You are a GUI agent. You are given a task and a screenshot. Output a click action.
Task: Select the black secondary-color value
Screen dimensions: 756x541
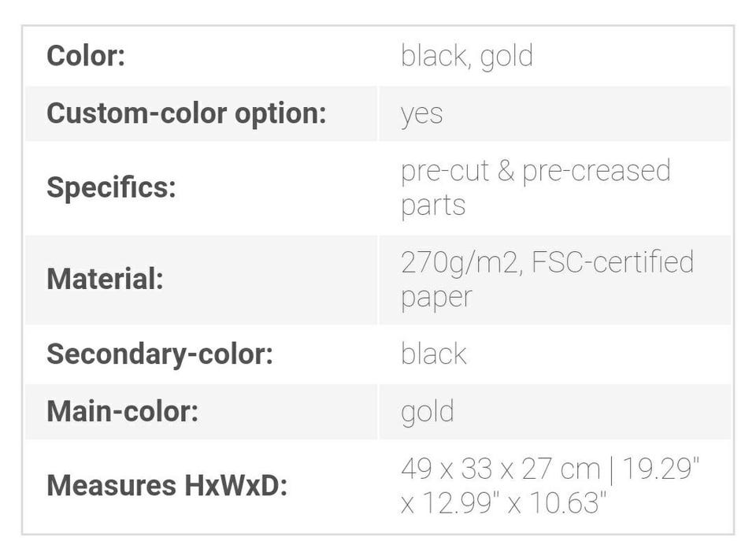coord(433,354)
